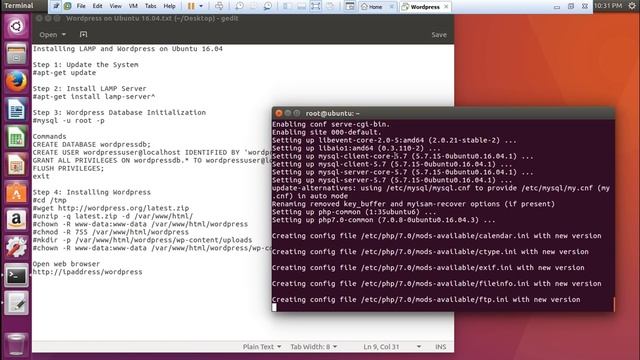Open the VM menu
The width and height of the screenshot is (640, 360).
pos(133,6)
